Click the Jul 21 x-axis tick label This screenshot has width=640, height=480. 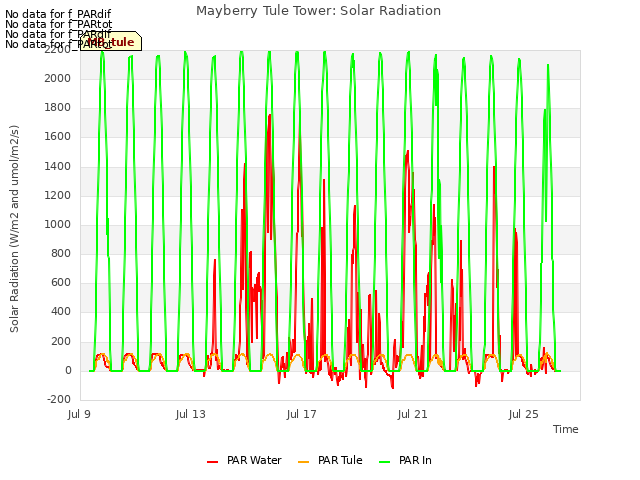[x=413, y=414]
